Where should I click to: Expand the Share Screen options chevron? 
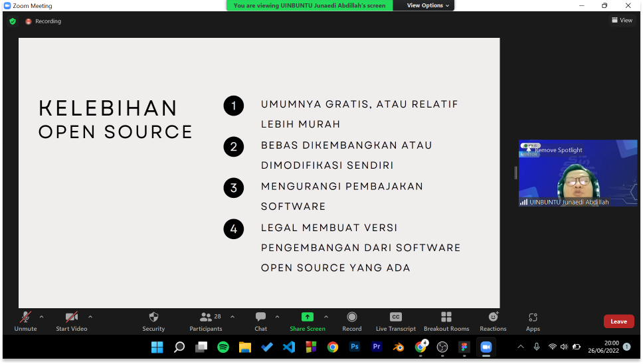coord(325,317)
